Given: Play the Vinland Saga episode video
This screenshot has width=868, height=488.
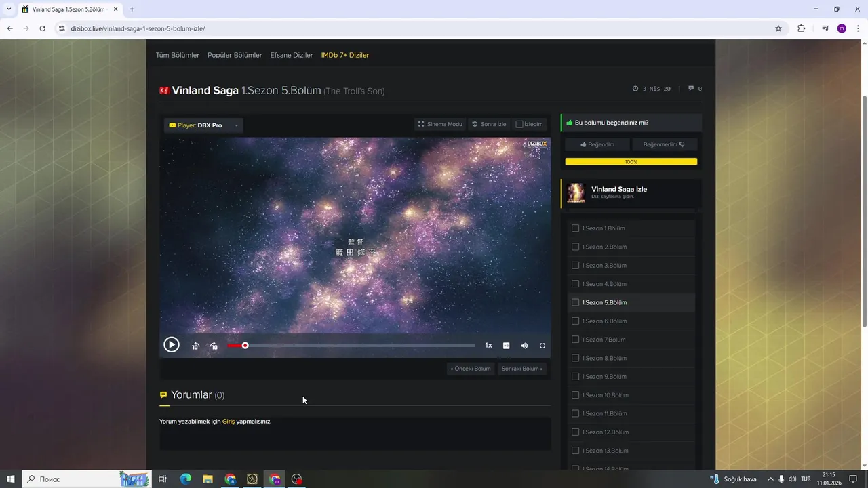Looking at the screenshot, I should (171, 345).
